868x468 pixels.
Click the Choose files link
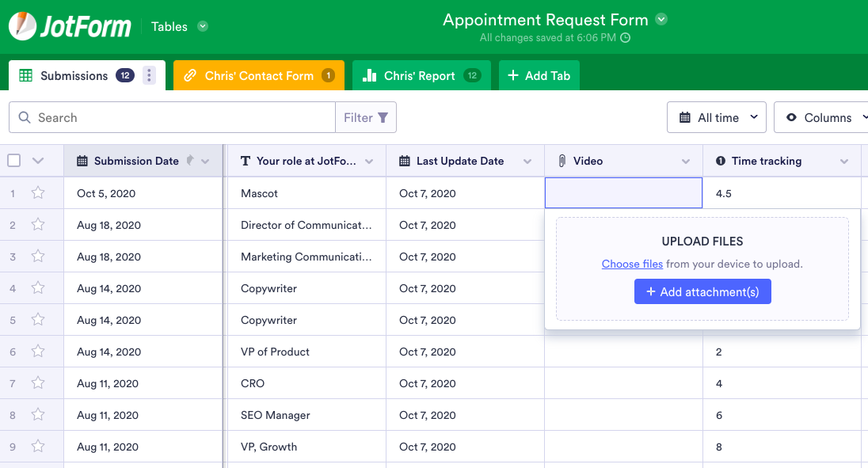click(632, 264)
